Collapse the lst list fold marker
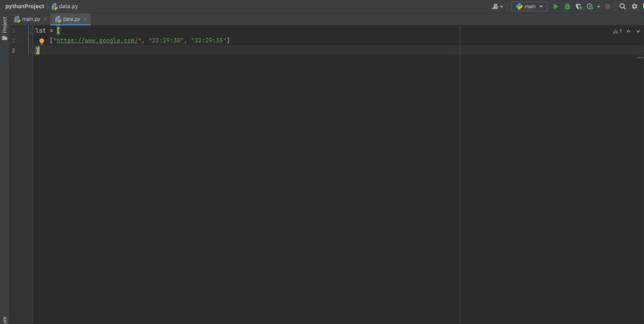The width and height of the screenshot is (644, 324). pos(33,31)
